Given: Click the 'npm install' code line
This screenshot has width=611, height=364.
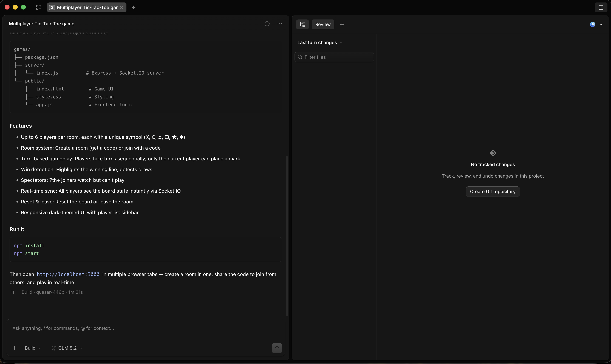Looking at the screenshot, I should 29,245.
